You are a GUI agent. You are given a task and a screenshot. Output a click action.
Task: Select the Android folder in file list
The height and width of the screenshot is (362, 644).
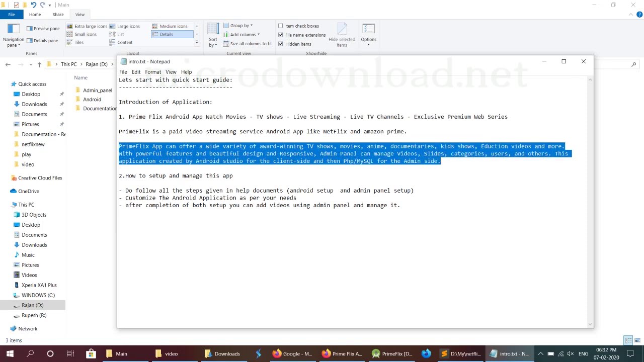[x=88, y=100]
